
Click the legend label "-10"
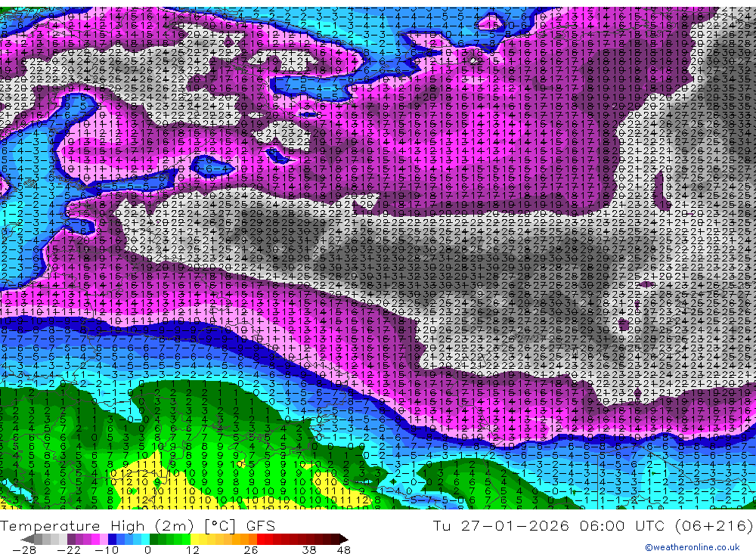coord(106,550)
